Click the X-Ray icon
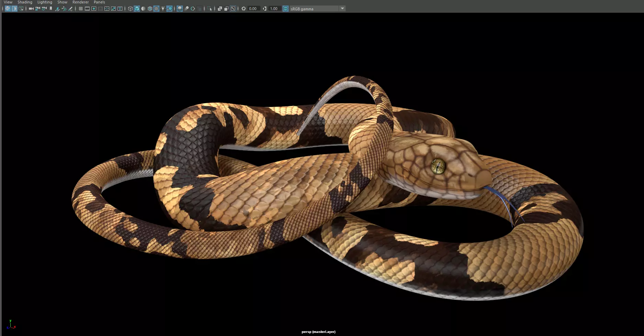Image resolution: width=644 pixels, height=336 pixels. tap(220, 9)
